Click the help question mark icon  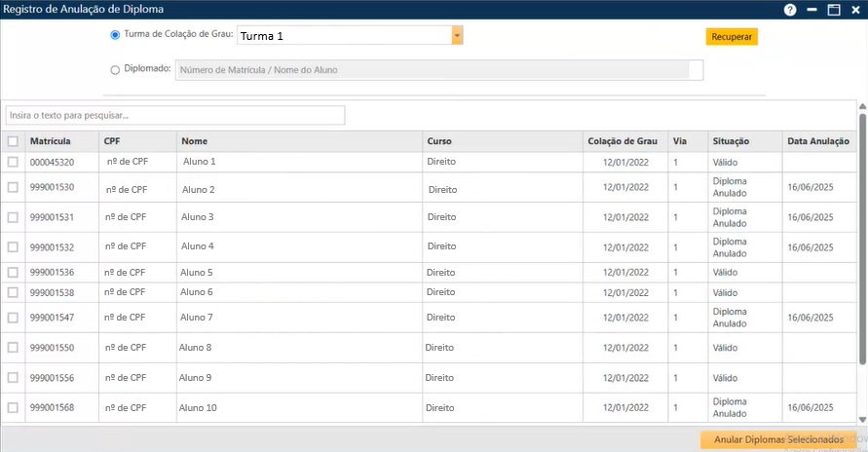pos(790,10)
